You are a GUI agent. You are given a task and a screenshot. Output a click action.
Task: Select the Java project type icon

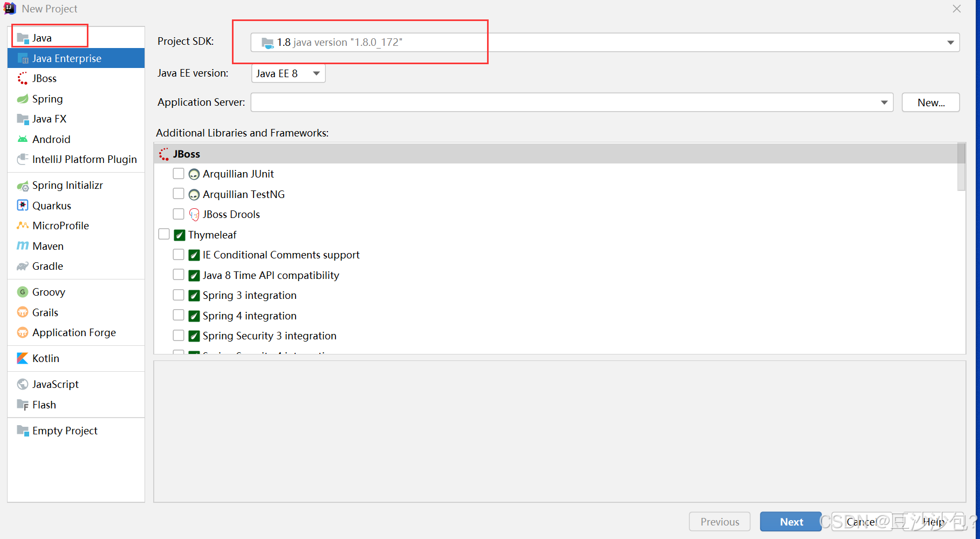click(x=23, y=38)
